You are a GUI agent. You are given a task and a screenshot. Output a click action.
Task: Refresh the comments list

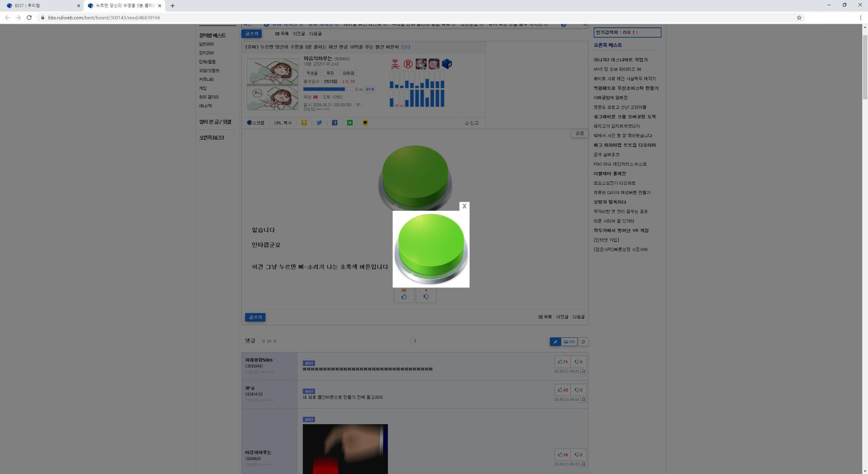pyautogui.click(x=583, y=342)
